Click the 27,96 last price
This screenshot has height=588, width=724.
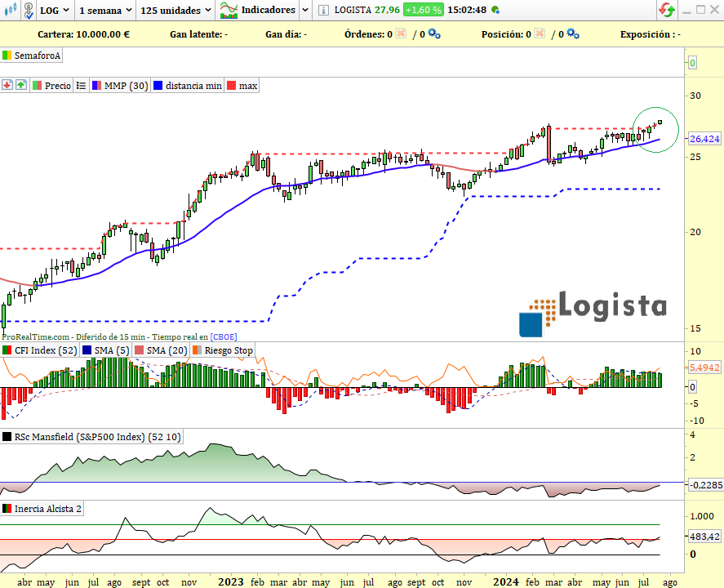coord(387,10)
